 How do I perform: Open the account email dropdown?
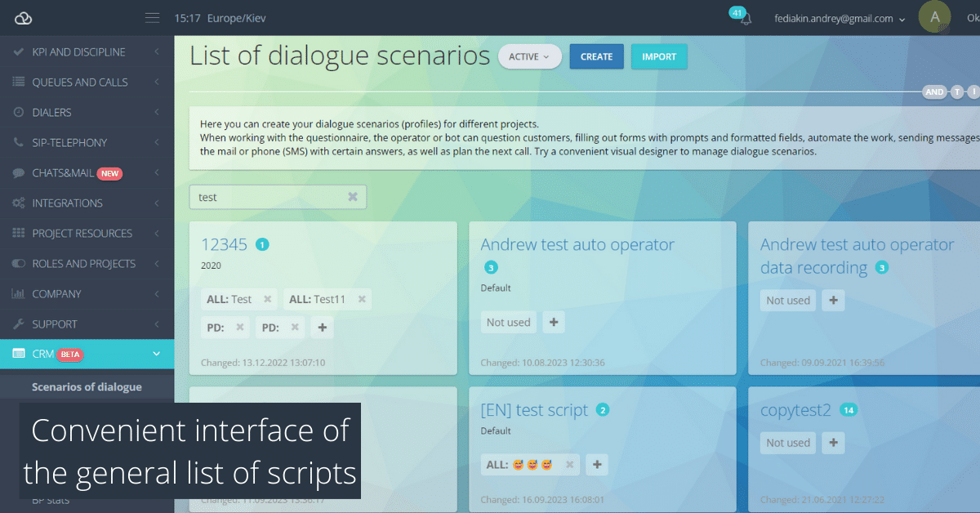click(840, 19)
